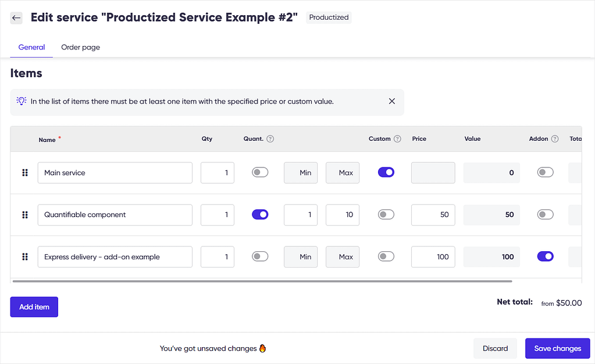The image size is (595, 364).
Task: Enable Custom toggle for Express delivery
Action: coord(386,256)
